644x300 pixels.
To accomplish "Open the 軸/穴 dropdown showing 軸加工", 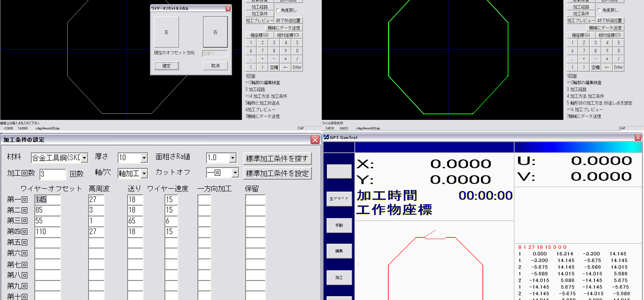I will (x=144, y=173).
